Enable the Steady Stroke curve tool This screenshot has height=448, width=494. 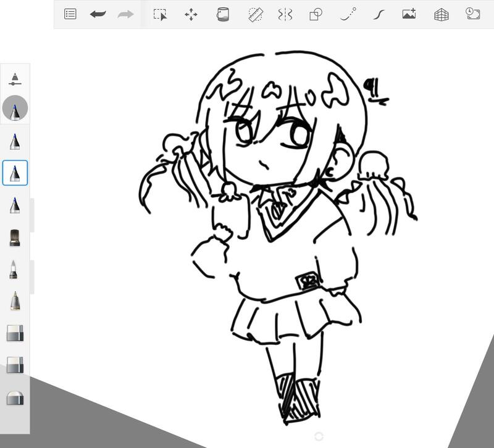pyautogui.click(x=379, y=14)
